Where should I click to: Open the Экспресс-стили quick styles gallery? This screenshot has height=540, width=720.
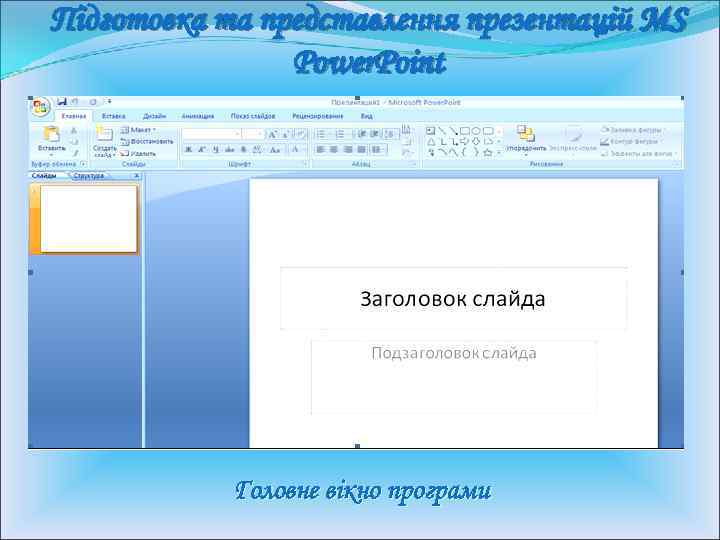tap(573, 141)
